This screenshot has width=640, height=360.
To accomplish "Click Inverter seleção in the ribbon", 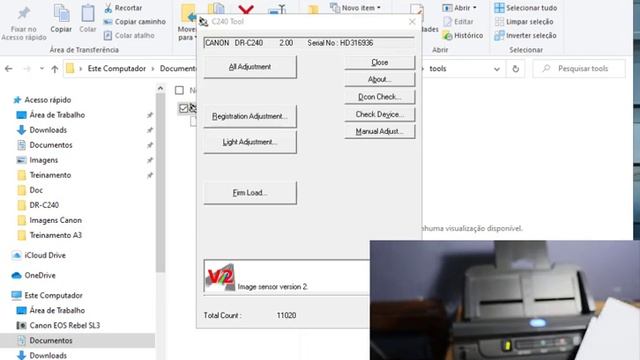I will [525, 36].
